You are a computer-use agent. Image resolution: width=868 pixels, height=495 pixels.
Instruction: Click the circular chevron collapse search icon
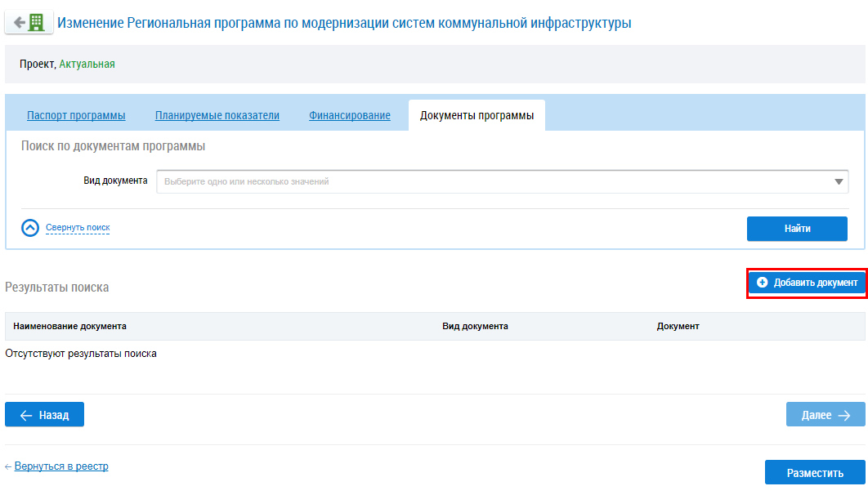click(30, 228)
